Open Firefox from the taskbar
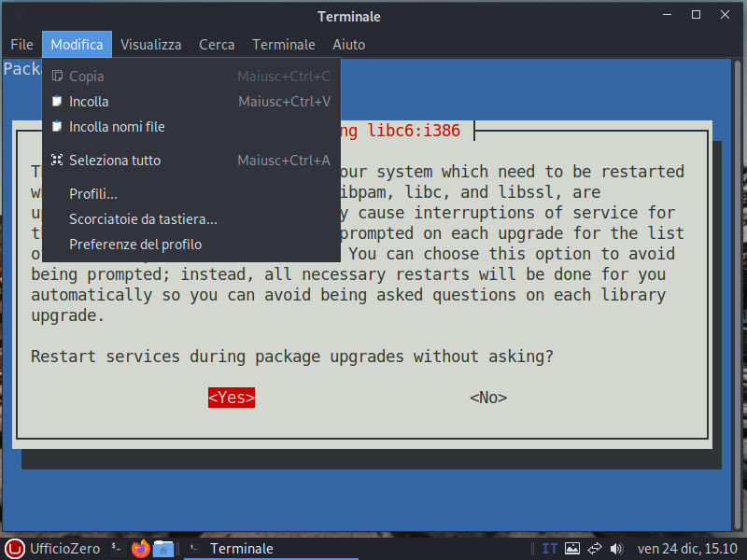Screen dimensions: 747x560 pos(140,549)
